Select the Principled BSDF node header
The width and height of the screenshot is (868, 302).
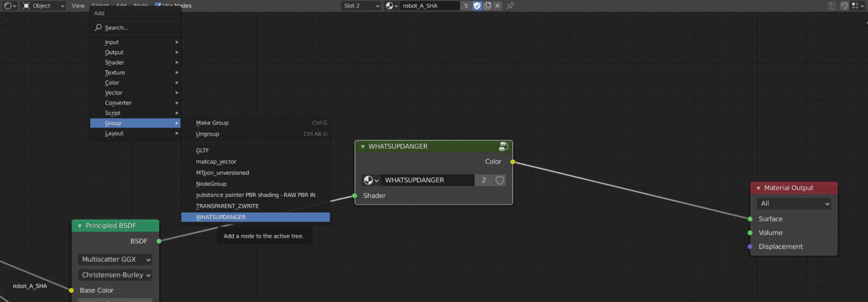tap(115, 226)
